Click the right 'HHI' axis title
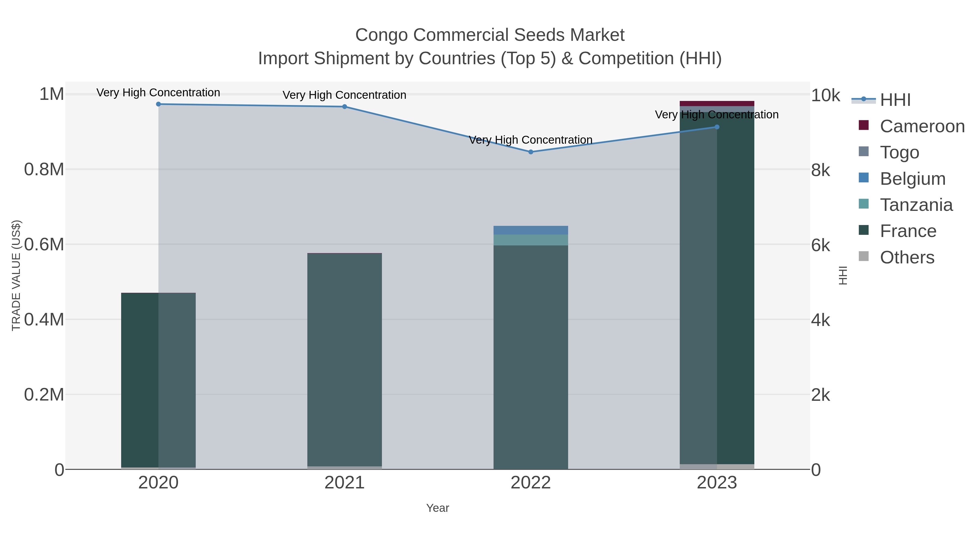Screen dimensions: 980x551 point(843,275)
